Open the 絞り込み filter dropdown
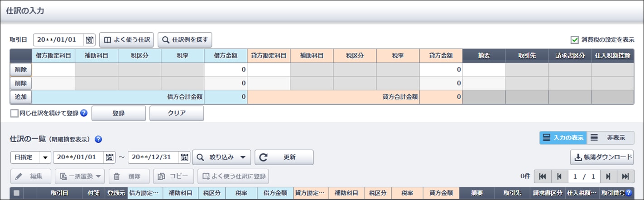The width and height of the screenshot is (644, 200). click(221, 157)
